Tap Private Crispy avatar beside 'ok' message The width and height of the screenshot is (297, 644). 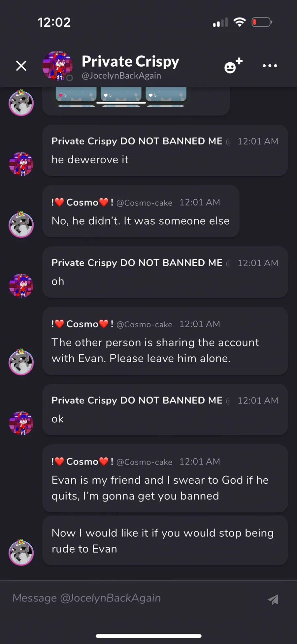[21, 423]
